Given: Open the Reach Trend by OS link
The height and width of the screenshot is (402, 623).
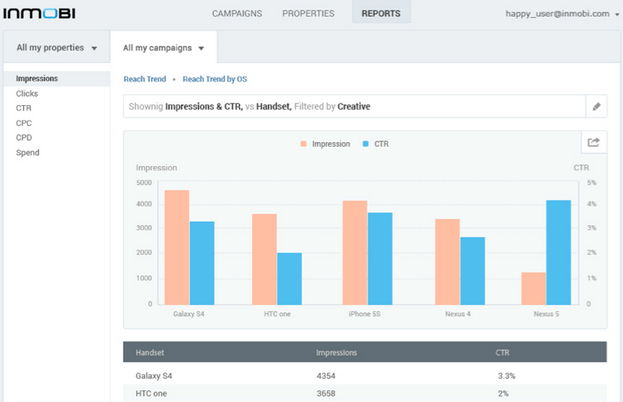Looking at the screenshot, I should point(215,79).
